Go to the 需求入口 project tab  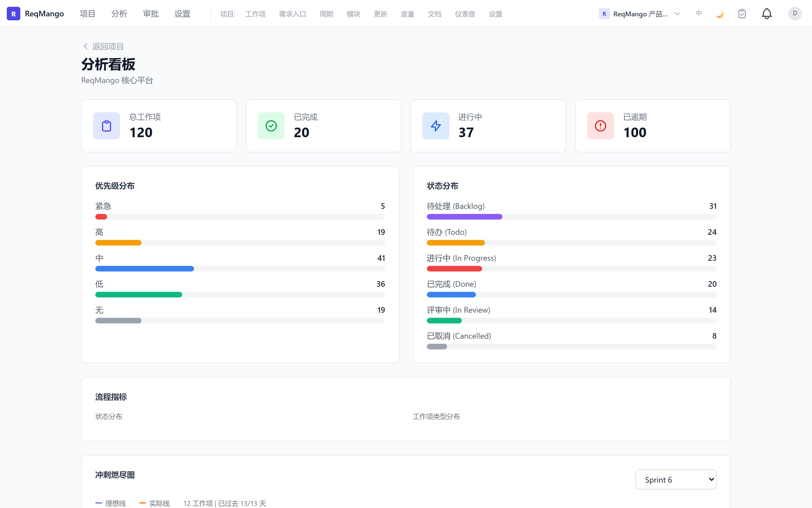pos(293,14)
